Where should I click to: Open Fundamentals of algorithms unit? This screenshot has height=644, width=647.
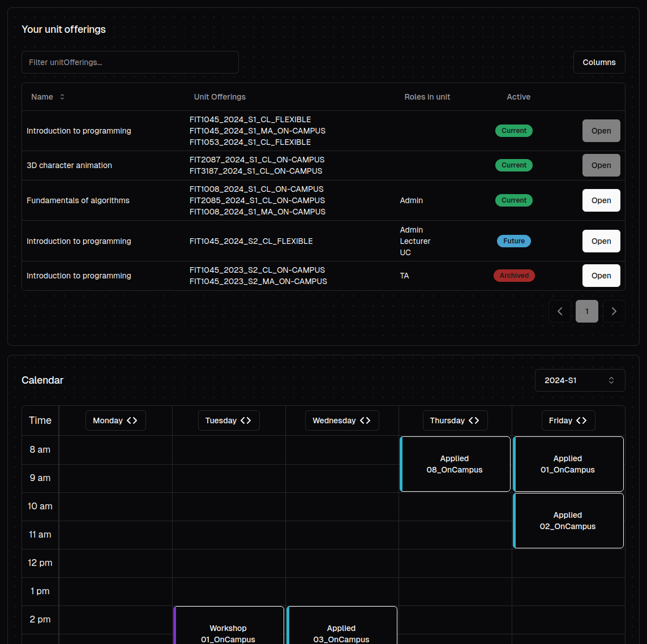point(601,200)
